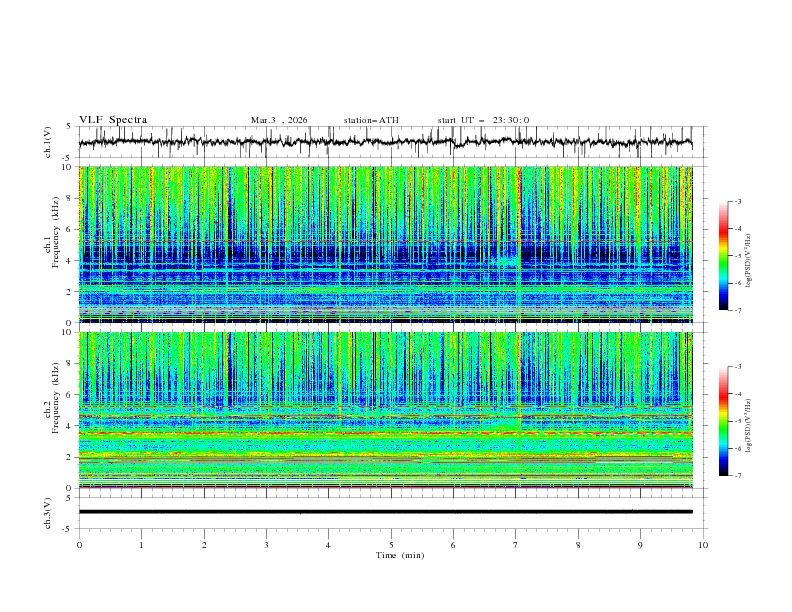Click the flat ch.3 voltage trace
This screenshot has width=792, height=612.
coord(385,512)
